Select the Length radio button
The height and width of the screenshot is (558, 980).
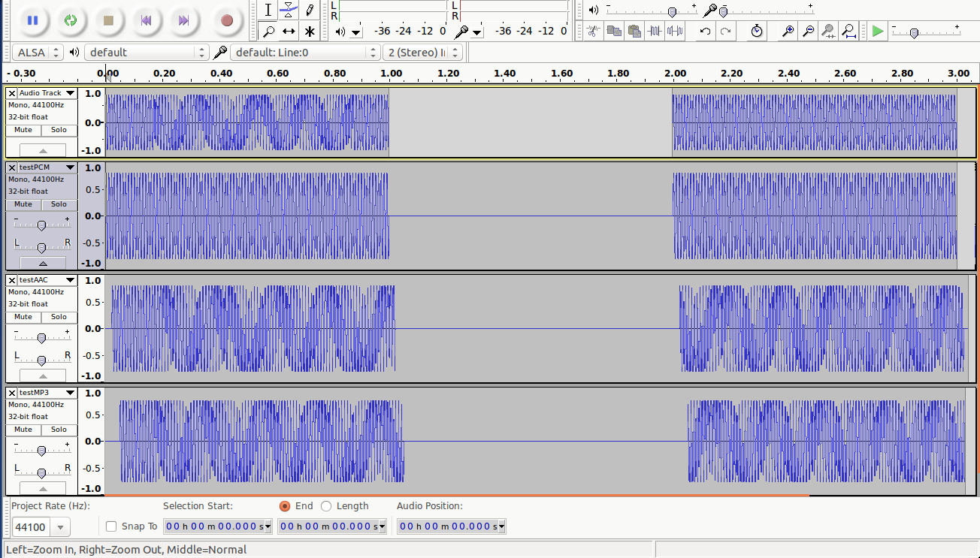tap(326, 506)
